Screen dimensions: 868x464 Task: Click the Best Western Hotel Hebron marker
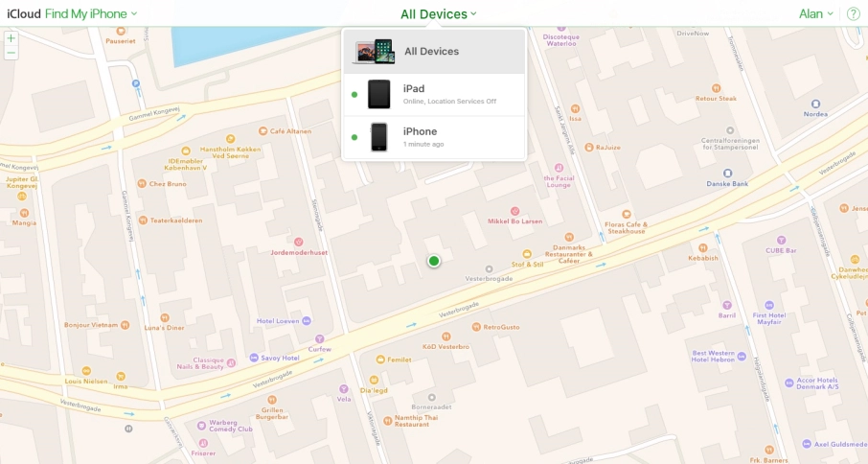click(x=742, y=356)
